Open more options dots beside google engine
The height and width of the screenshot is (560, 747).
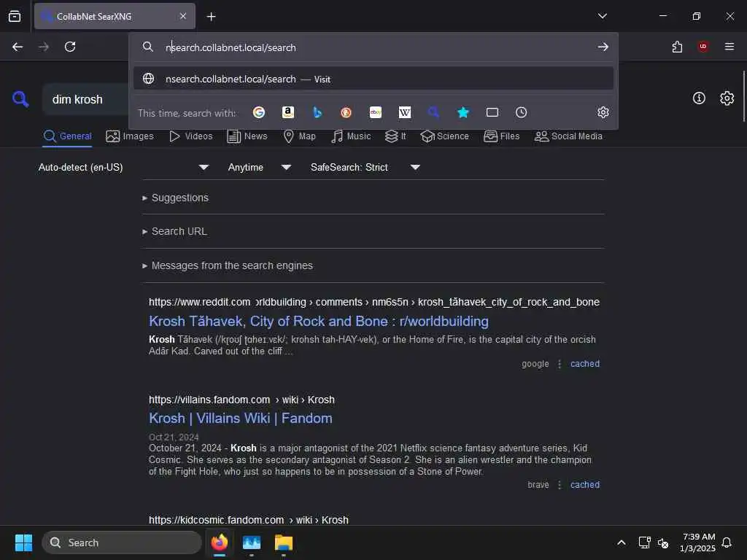pyautogui.click(x=560, y=364)
